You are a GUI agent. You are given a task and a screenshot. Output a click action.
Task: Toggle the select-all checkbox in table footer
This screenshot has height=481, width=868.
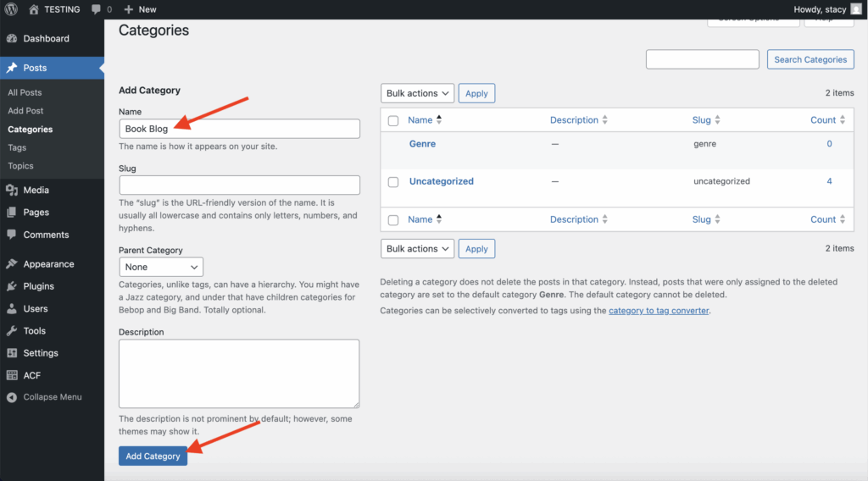coord(393,220)
